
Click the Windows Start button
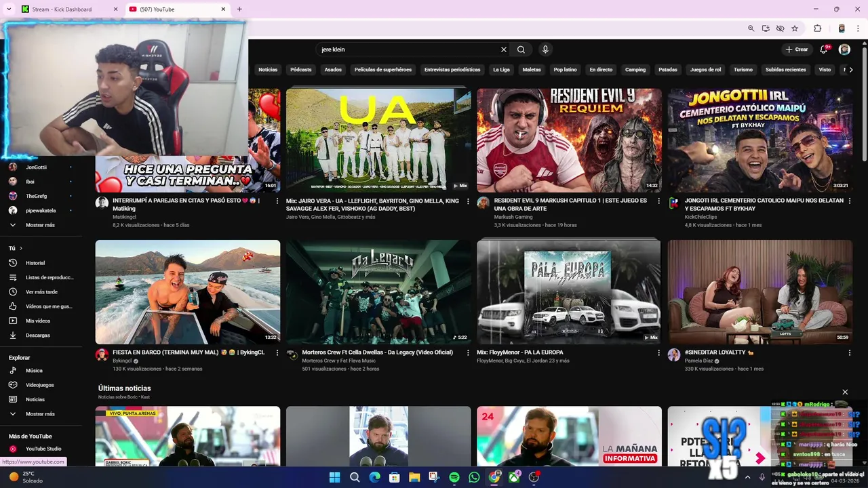[x=334, y=477]
